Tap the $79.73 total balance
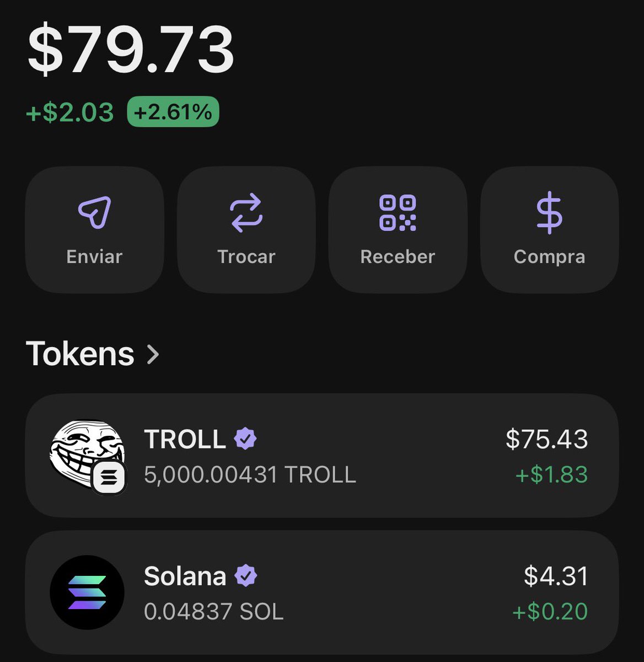 tap(131, 50)
